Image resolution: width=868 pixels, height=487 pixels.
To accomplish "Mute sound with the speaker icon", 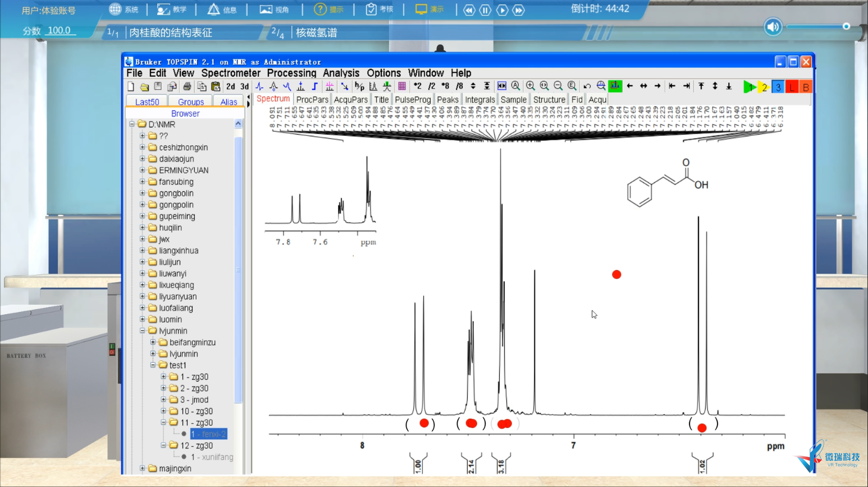I will (773, 26).
